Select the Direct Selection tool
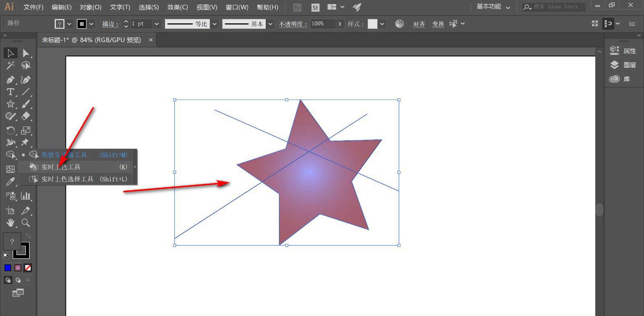644x316 pixels. [26, 53]
